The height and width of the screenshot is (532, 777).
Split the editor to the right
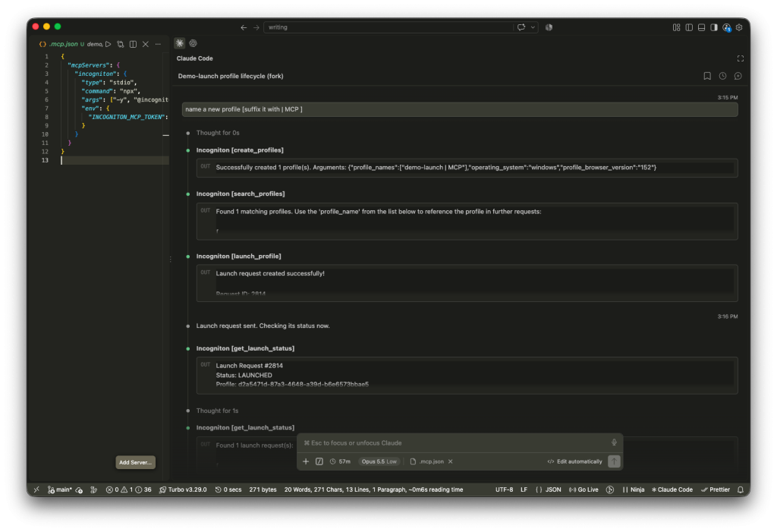[133, 44]
